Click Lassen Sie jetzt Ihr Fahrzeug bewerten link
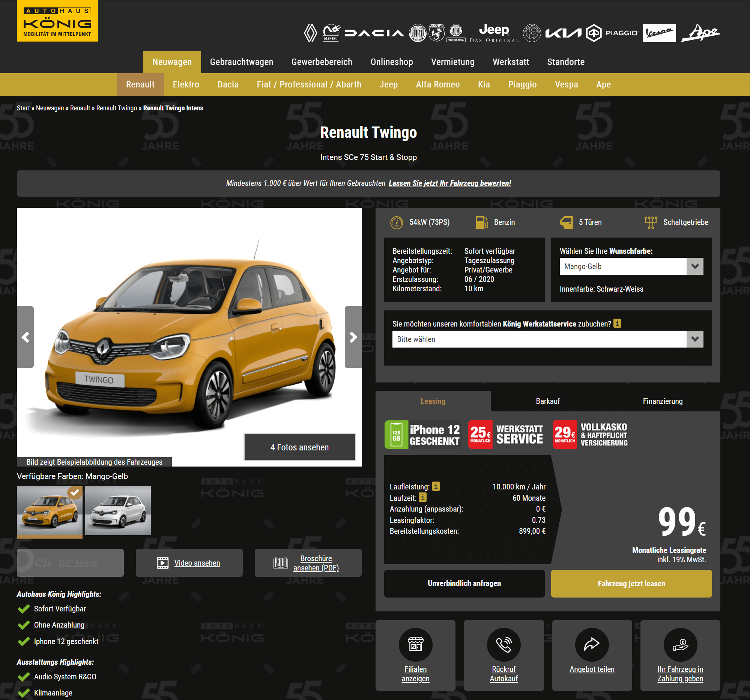The width and height of the screenshot is (750, 700). [450, 184]
